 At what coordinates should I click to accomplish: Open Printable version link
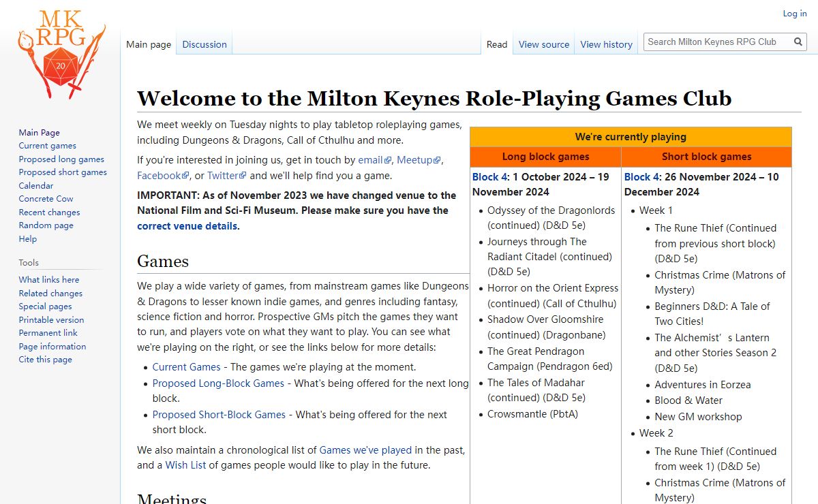pyautogui.click(x=51, y=320)
